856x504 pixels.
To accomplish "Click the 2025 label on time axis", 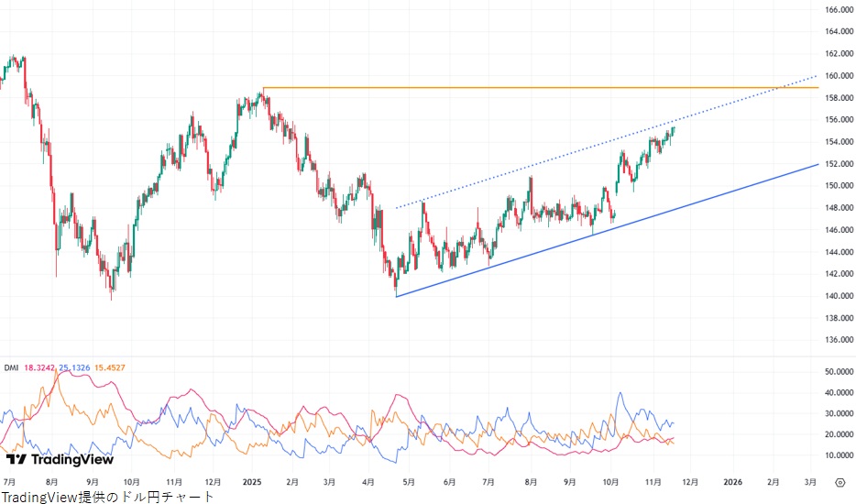I will pyautogui.click(x=253, y=481).
